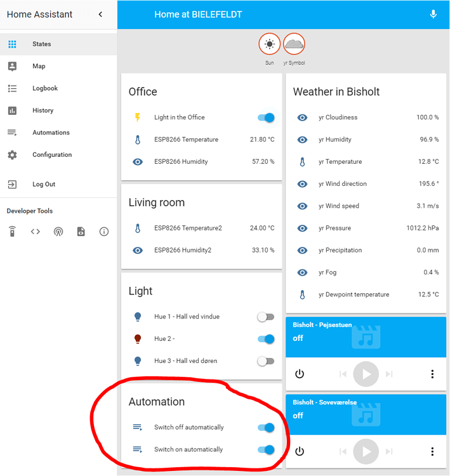The image size is (450, 476).
Task: Open the States view in sidebar
Action: click(58, 44)
